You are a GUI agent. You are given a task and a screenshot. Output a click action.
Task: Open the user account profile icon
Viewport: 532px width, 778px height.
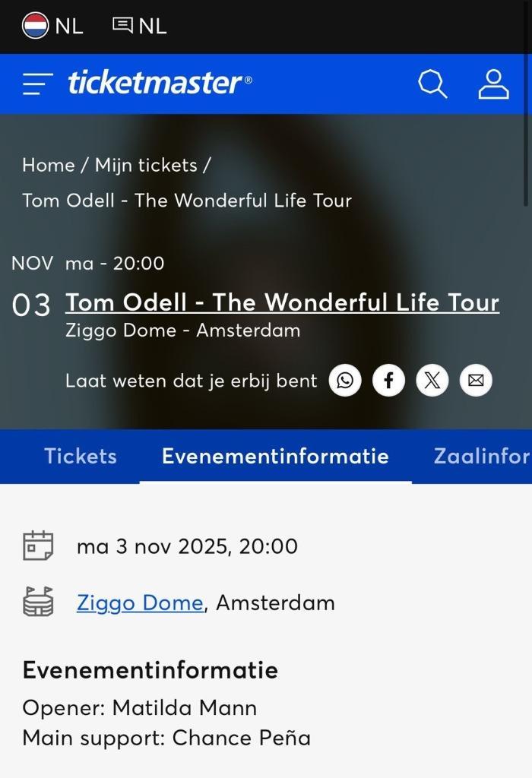point(493,84)
